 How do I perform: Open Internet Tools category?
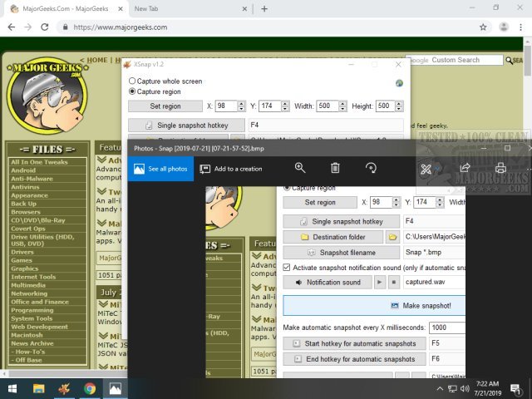(33, 277)
